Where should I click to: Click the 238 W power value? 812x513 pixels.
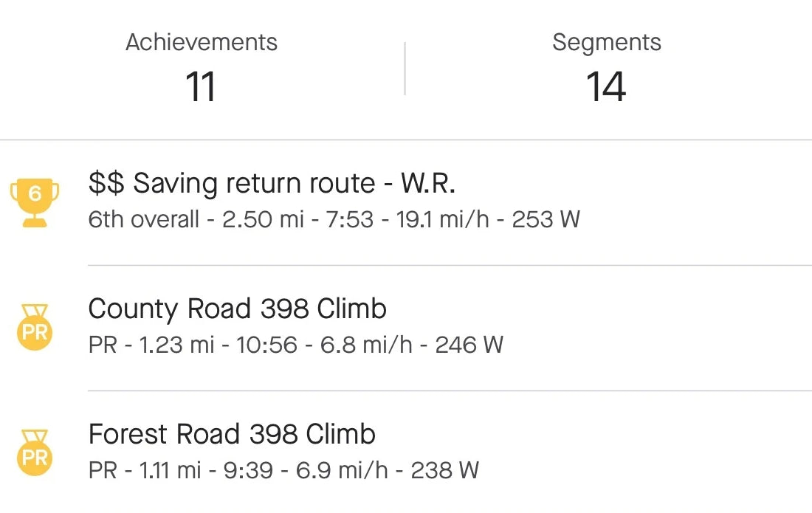click(x=445, y=470)
